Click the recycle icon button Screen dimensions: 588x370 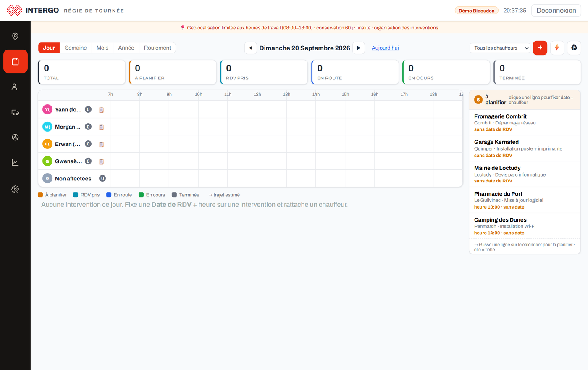coord(574,48)
